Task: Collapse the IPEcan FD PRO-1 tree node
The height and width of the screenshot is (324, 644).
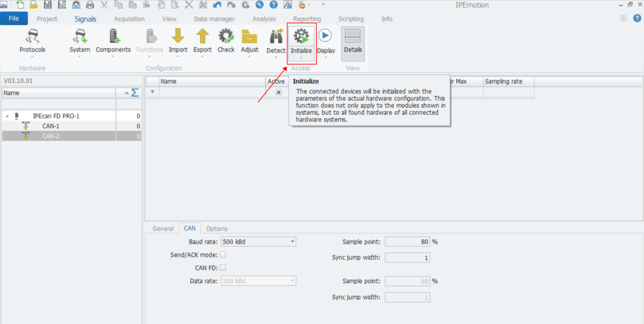Action: (x=6, y=116)
